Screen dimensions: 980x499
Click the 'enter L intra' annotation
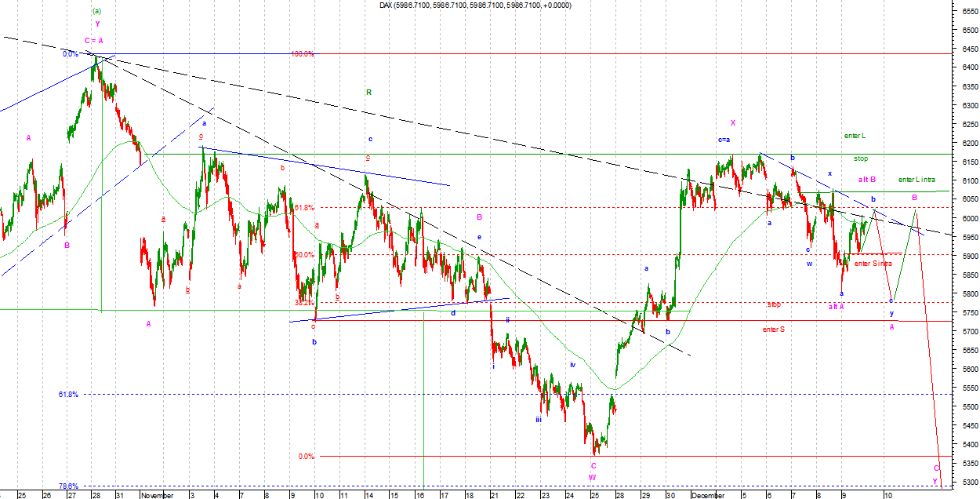point(916,180)
